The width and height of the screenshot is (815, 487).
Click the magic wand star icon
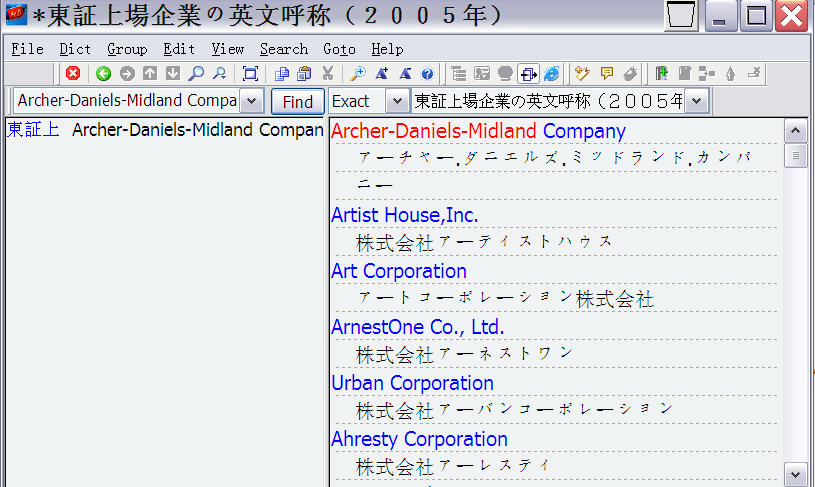(582, 73)
